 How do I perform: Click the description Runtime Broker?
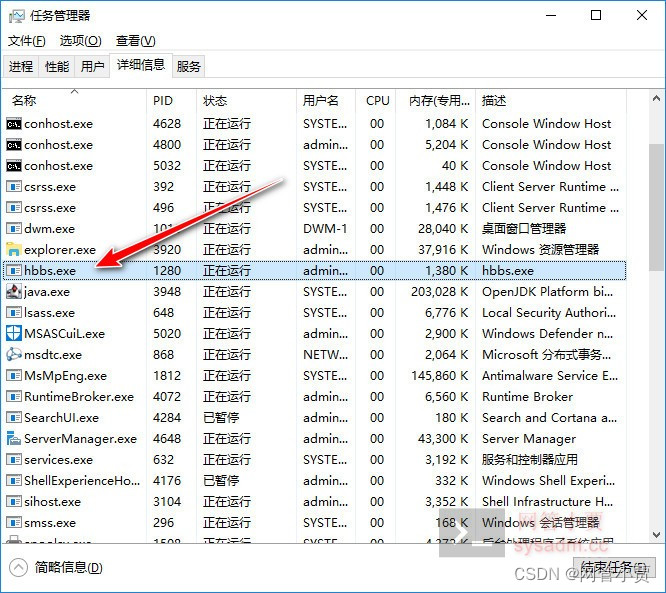tap(528, 397)
